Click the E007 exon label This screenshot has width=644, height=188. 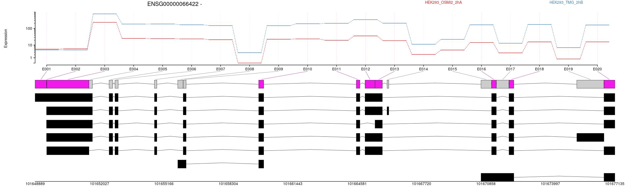pos(221,69)
